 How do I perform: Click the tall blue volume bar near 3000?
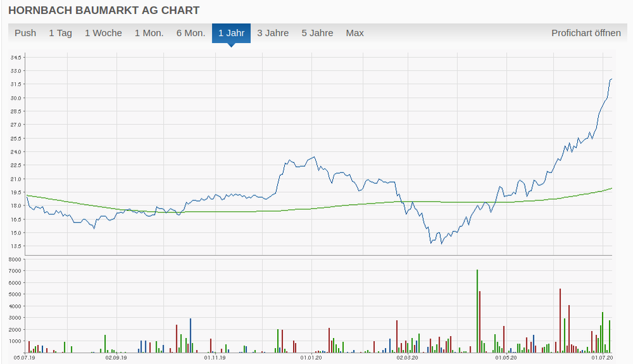coord(190,335)
